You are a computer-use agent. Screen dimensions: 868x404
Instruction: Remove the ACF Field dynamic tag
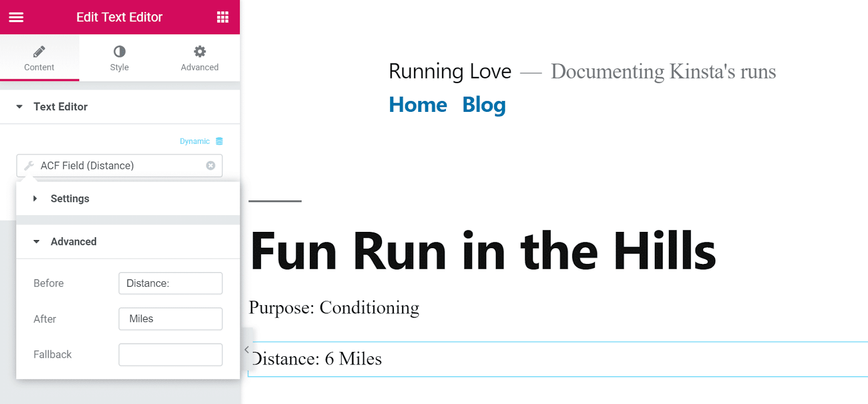click(x=210, y=166)
